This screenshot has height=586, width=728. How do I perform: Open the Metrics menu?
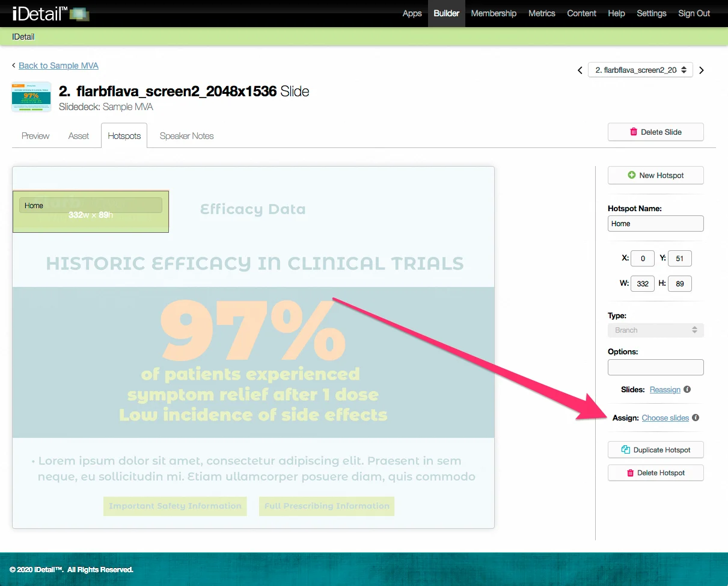(x=542, y=13)
